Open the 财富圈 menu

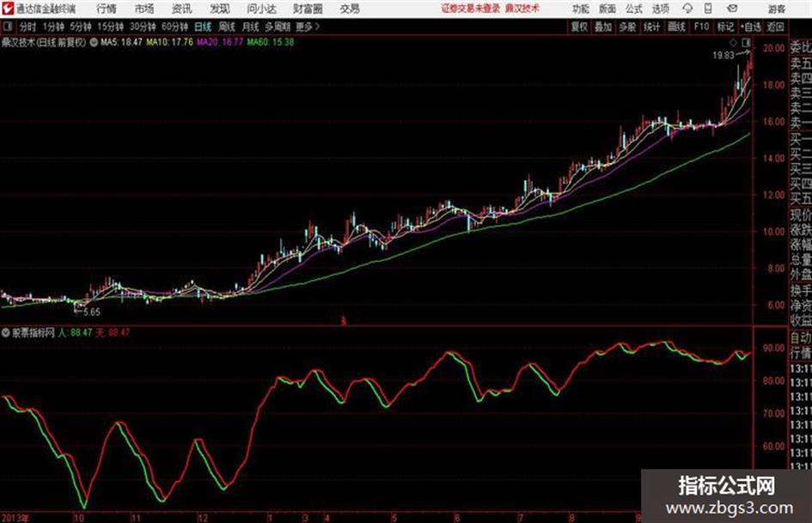308,9
